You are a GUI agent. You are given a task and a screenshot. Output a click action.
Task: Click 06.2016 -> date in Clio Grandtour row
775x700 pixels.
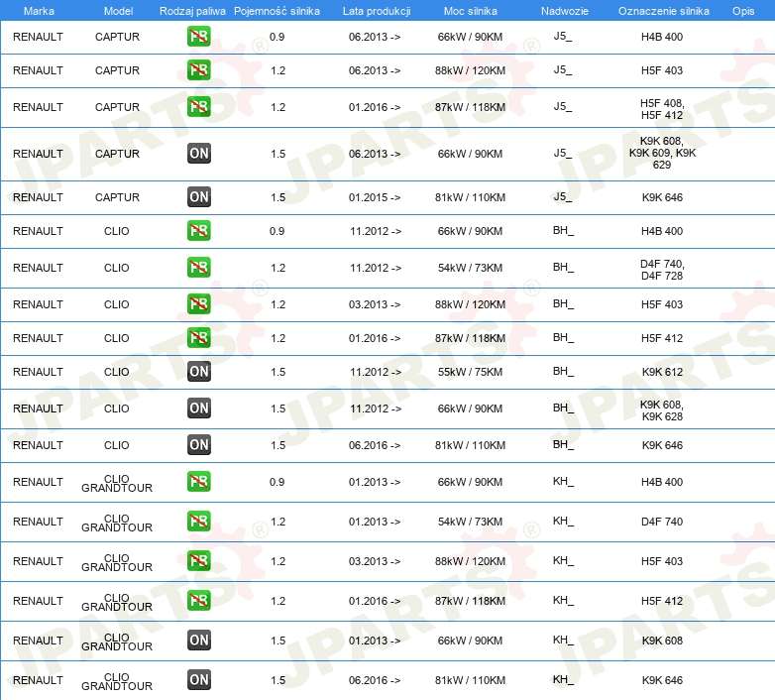pos(375,680)
